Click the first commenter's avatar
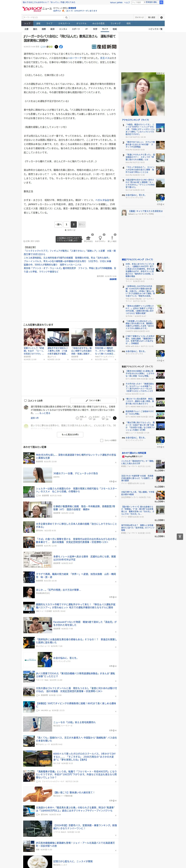 [26, 407]
